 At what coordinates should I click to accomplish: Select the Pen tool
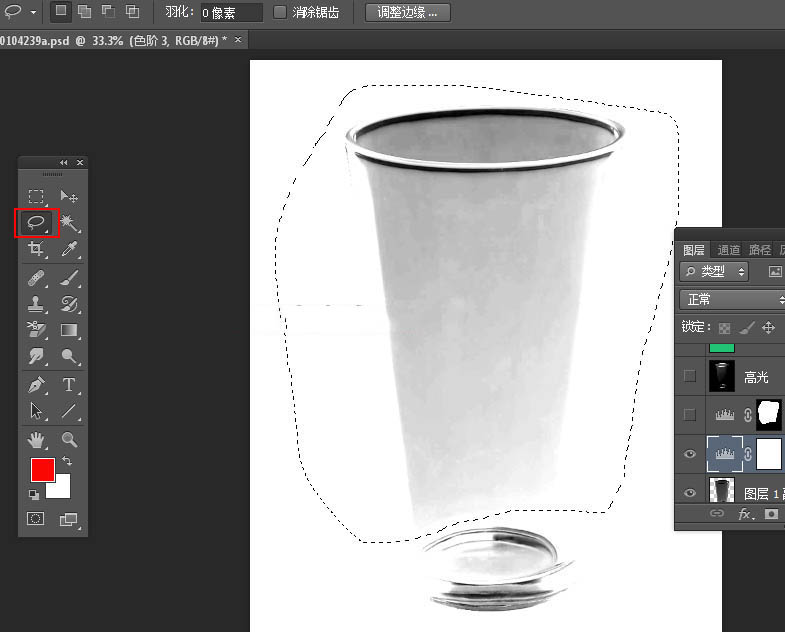pyautogui.click(x=36, y=385)
